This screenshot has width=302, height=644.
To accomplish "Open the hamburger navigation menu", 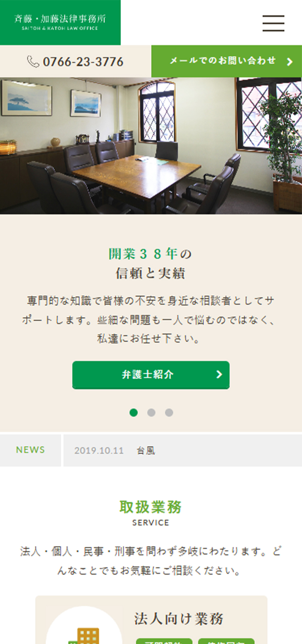I will 273,23.
